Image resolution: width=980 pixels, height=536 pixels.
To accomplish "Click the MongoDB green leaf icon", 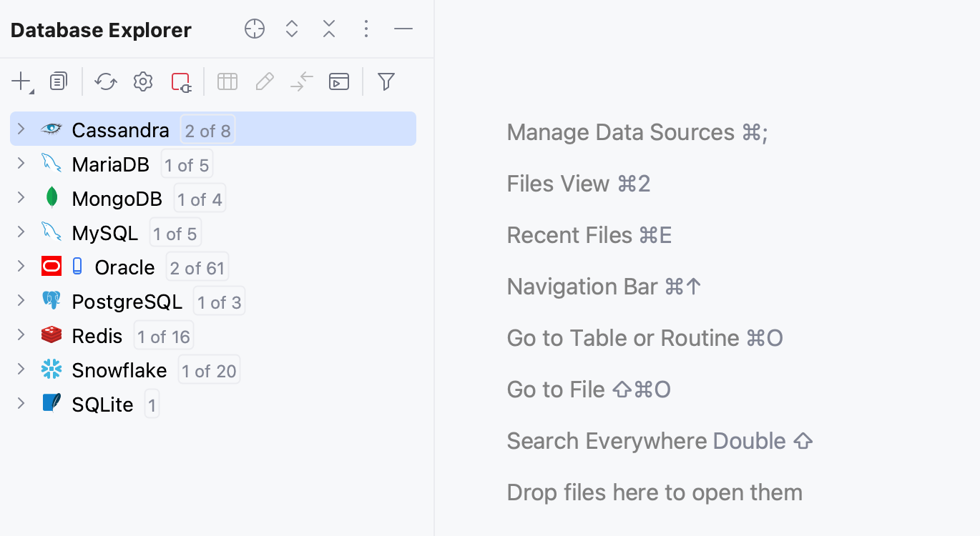I will pos(52,197).
